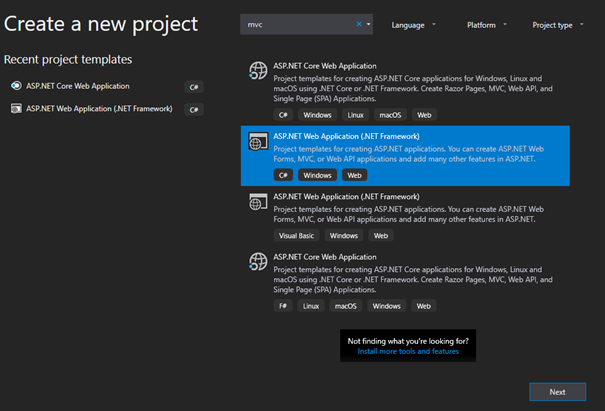This screenshot has width=605, height=411.
Task: Click the Recent project templates heading
Action: (68, 59)
